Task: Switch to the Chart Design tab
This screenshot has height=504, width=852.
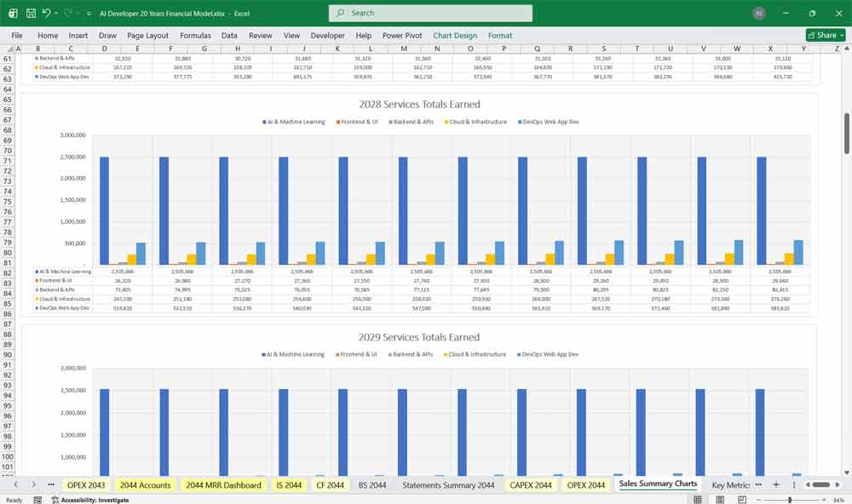Action: click(x=455, y=35)
